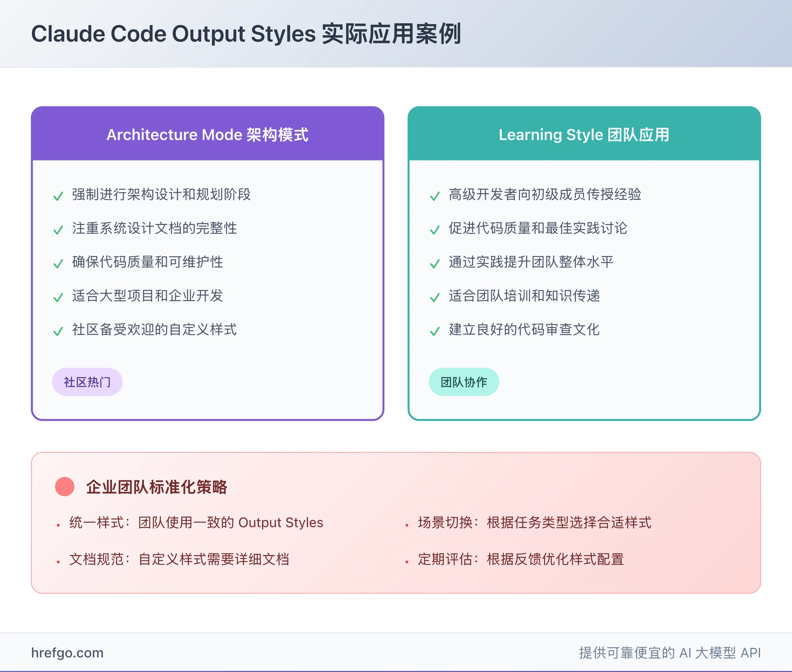Click checkmark beside 确保代码质量和可维护性
The height and width of the screenshot is (672, 792).
(58, 263)
